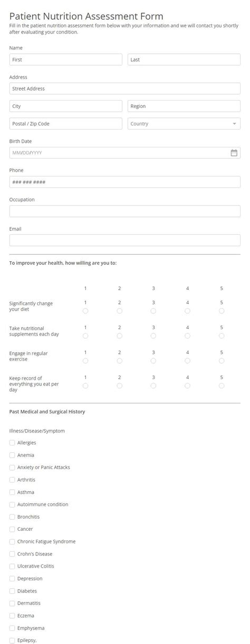Click the Occupation text box
The image size is (250, 644).
[125, 211]
